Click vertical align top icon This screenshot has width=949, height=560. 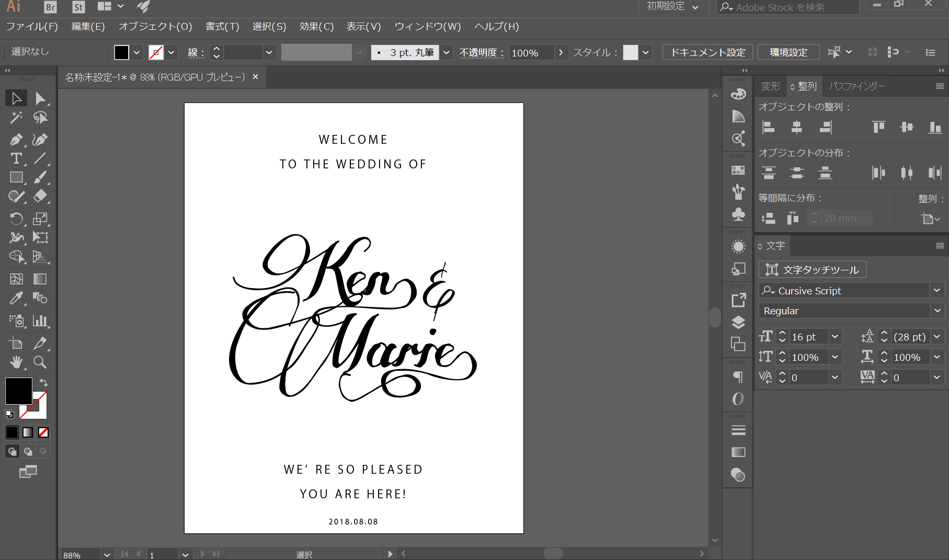(x=878, y=127)
